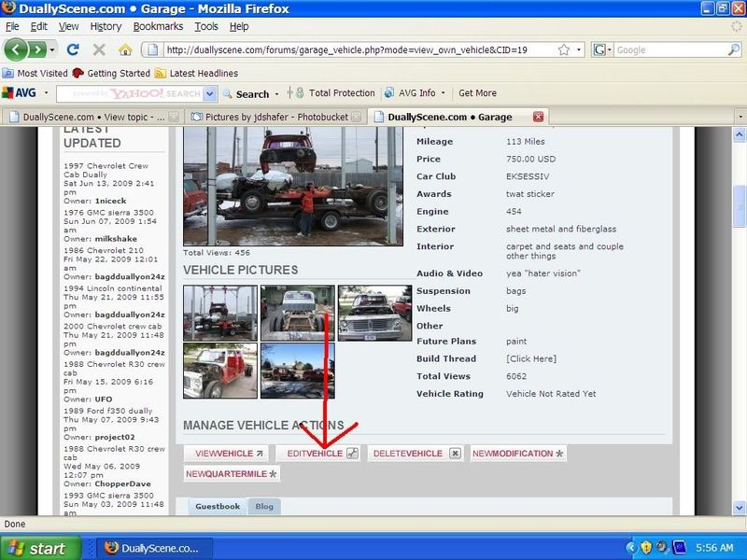Viewport: 747px width, 560px height.
Task: Bookmark this page with the star icon
Action: (x=560, y=49)
